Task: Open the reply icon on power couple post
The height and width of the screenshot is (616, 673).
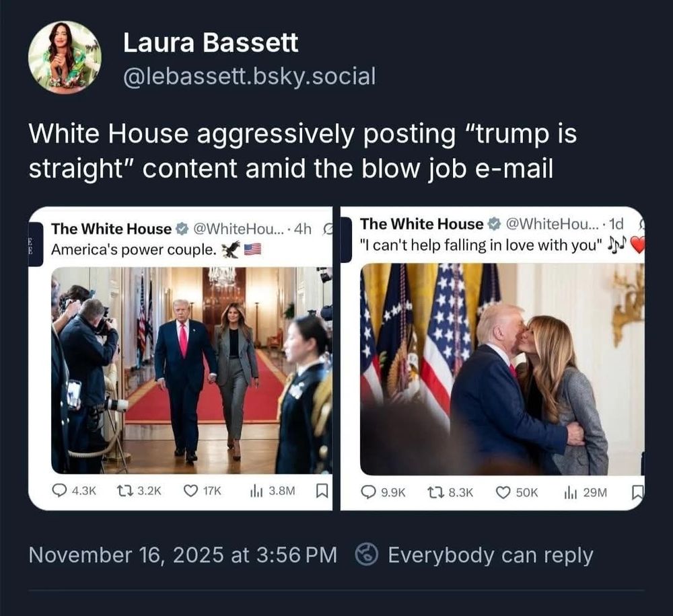Action: tap(59, 490)
